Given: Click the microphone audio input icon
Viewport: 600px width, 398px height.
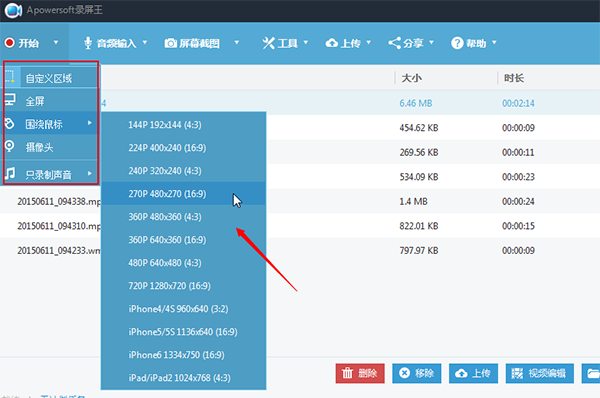Looking at the screenshot, I should (88, 43).
